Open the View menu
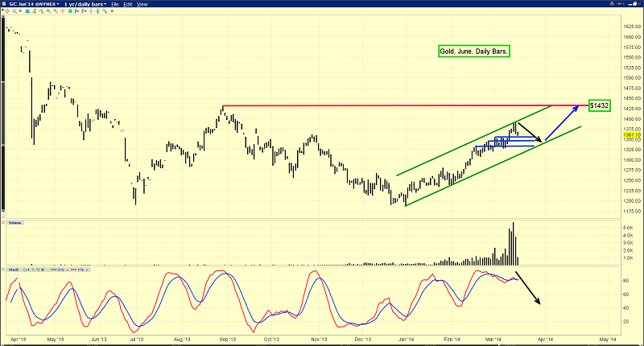644x346 pixels. click(142, 4)
